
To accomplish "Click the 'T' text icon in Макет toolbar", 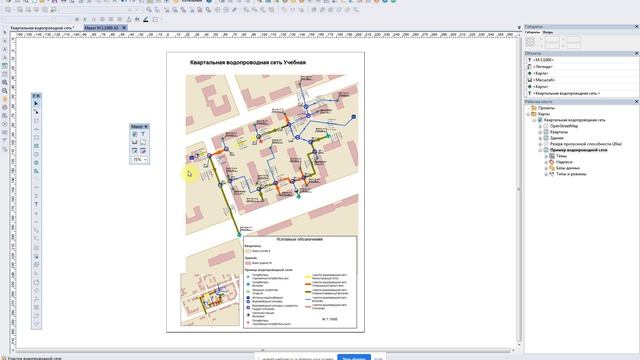I will click(143, 134).
